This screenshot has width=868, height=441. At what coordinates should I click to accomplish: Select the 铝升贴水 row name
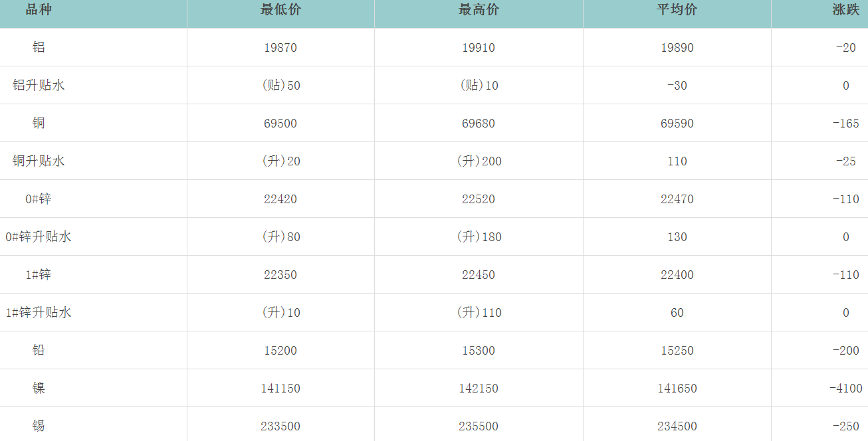pos(39,86)
